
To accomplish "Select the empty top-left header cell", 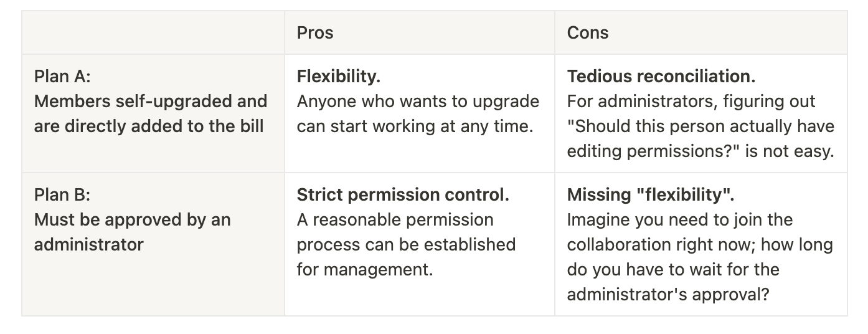I will 153,32.
